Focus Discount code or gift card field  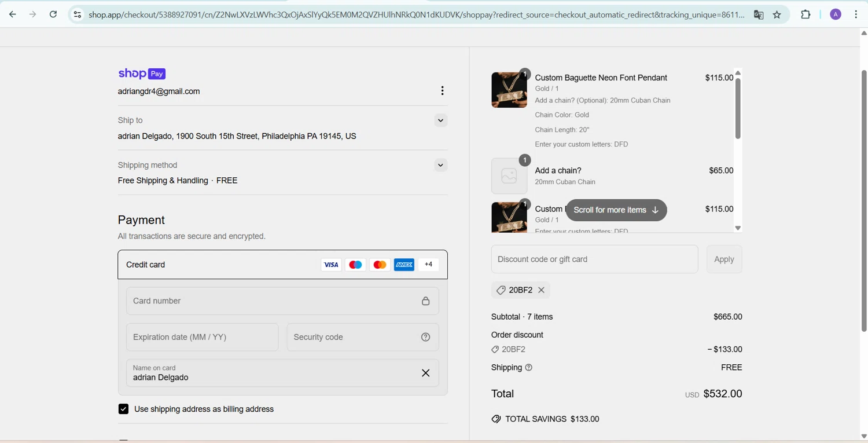click(594, 259)
